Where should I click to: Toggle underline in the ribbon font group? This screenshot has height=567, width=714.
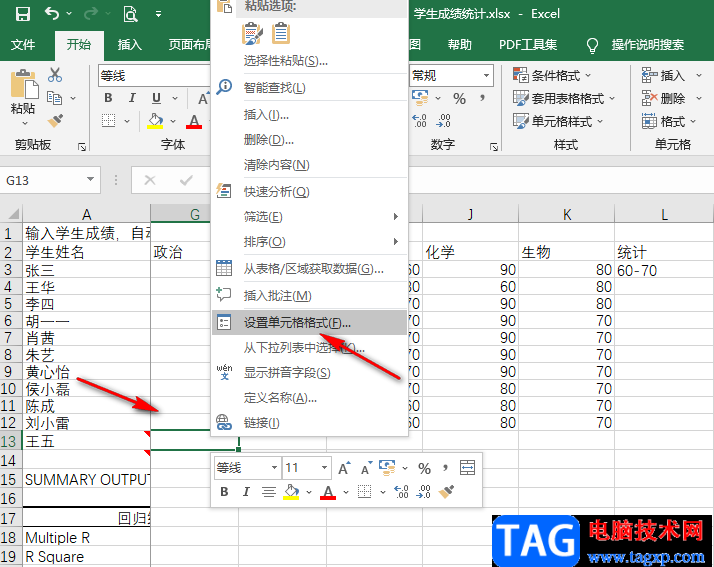[156, 97]
